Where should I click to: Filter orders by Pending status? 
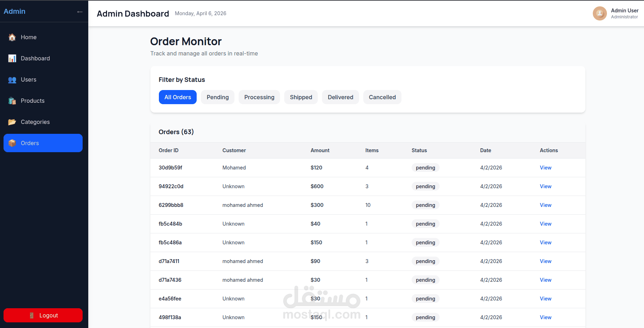217,97
